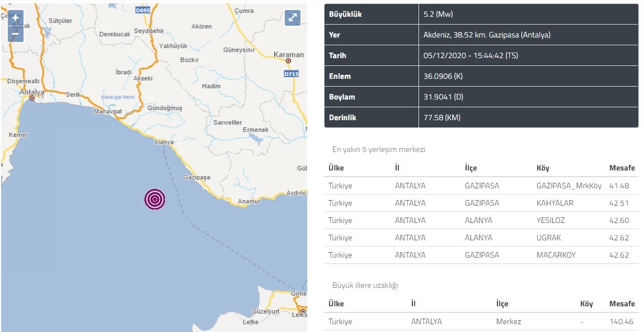644x332 pixels.
Task: Select the MACARKOY village row
Action: click(x=481, y=255)
